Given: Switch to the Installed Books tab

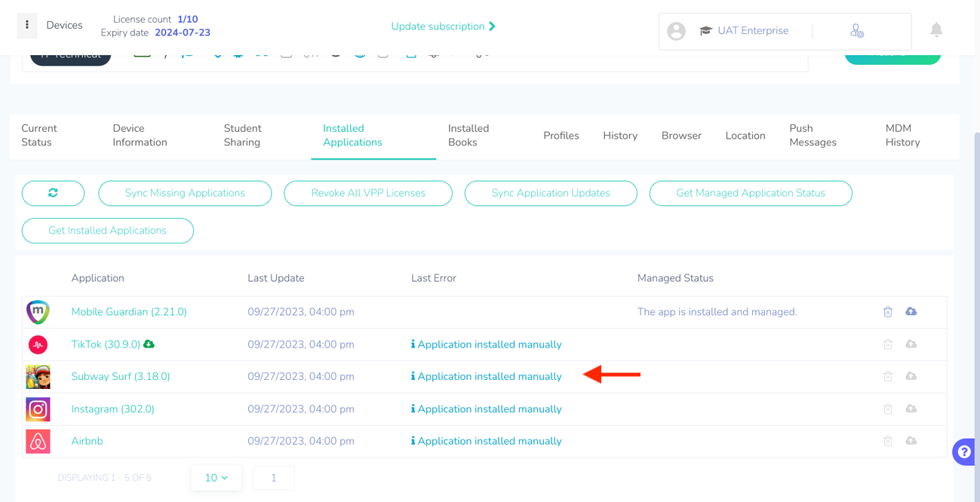Looking at the screenshot, I should pos(468,136).
